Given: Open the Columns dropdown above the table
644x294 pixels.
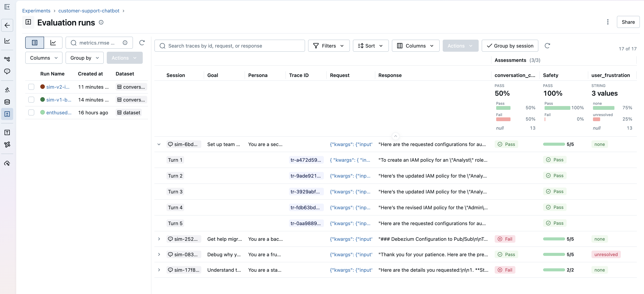Looking at the screenshot, I should point(415,46).
